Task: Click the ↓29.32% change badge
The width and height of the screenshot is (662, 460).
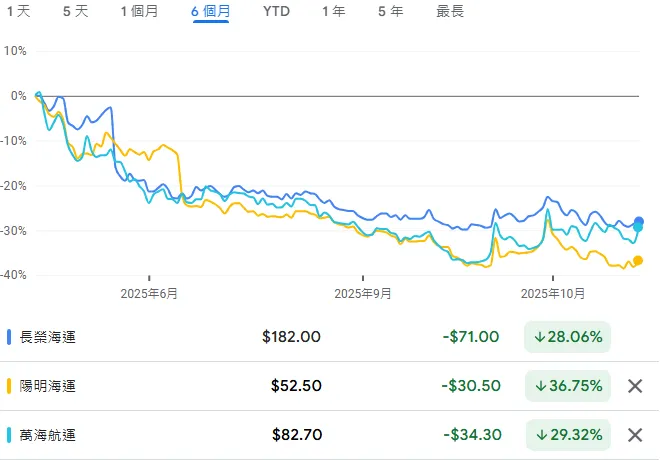Action: pos(567,435)
